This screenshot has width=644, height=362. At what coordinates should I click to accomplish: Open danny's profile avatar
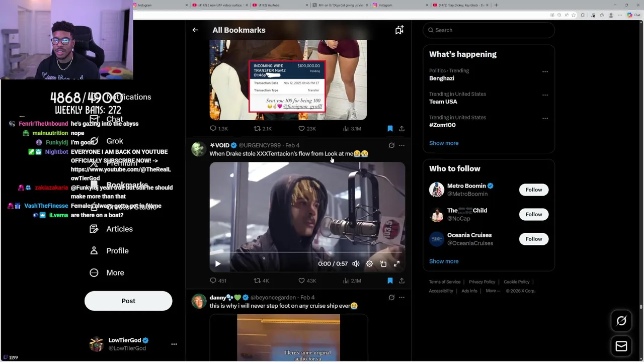199,301
